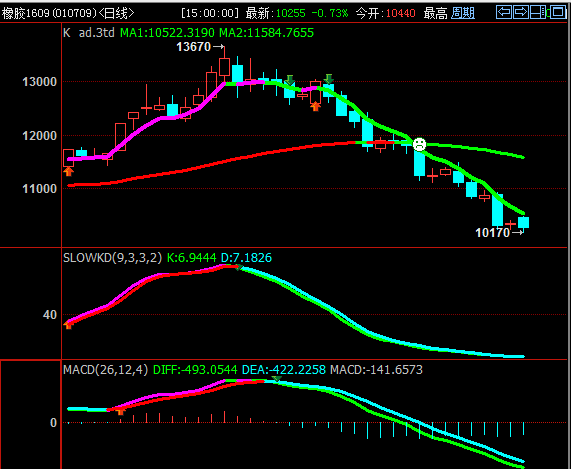Click the MACD(26,12,4) indicator label
571x469 pixels.
point(106,370)
